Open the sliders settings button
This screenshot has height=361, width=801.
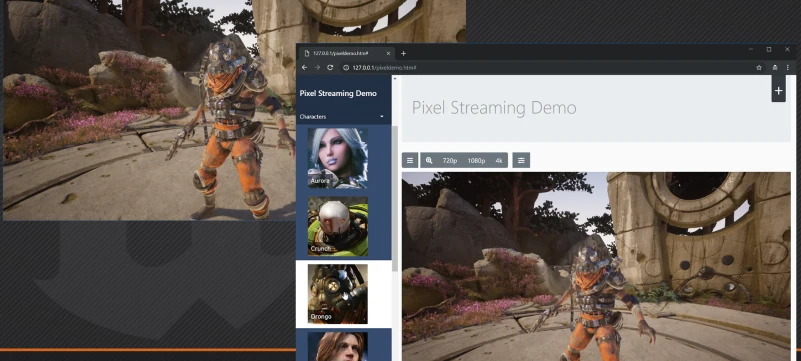click(521, 160)
